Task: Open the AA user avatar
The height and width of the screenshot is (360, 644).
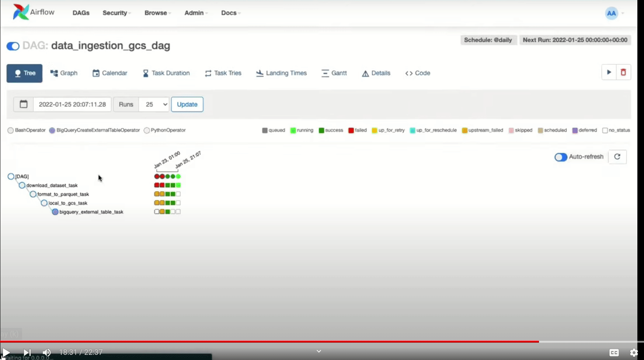Action: 612,13
